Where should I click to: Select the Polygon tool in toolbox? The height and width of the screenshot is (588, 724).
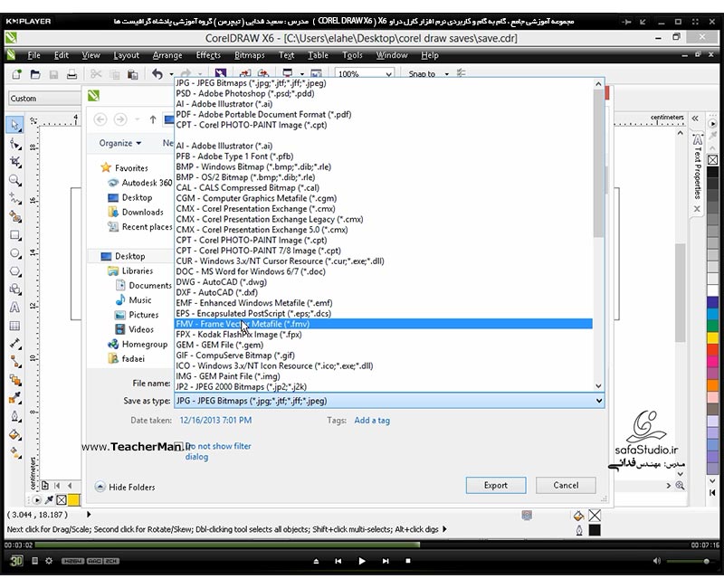15,271
